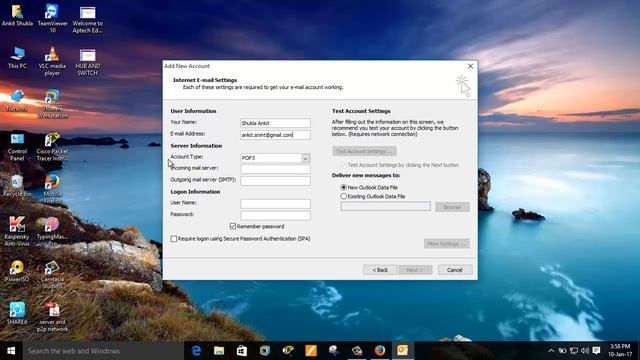This screenshot has width=640, height=360.
Task: Open the Windows Start menu
Action: click(11, 351)
